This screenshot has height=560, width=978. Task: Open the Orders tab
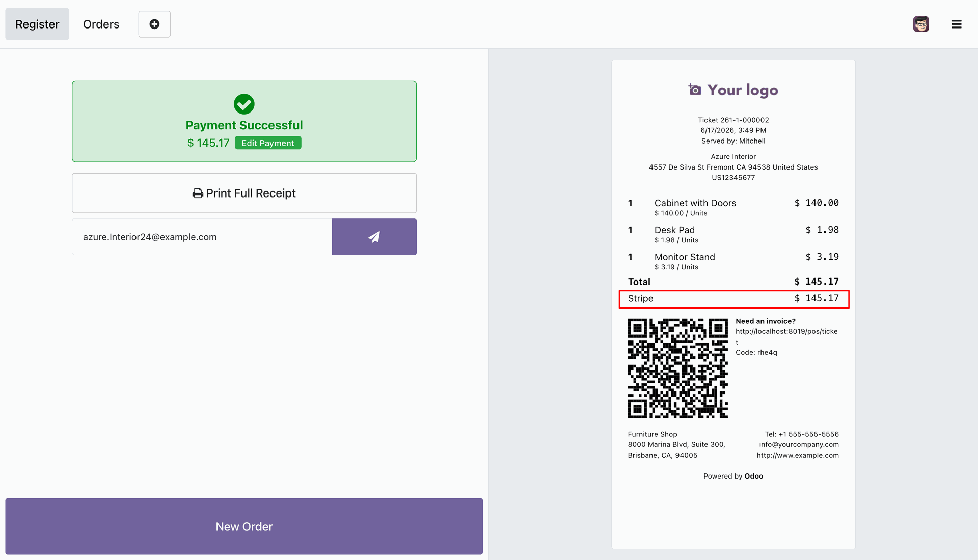point(101,24)
